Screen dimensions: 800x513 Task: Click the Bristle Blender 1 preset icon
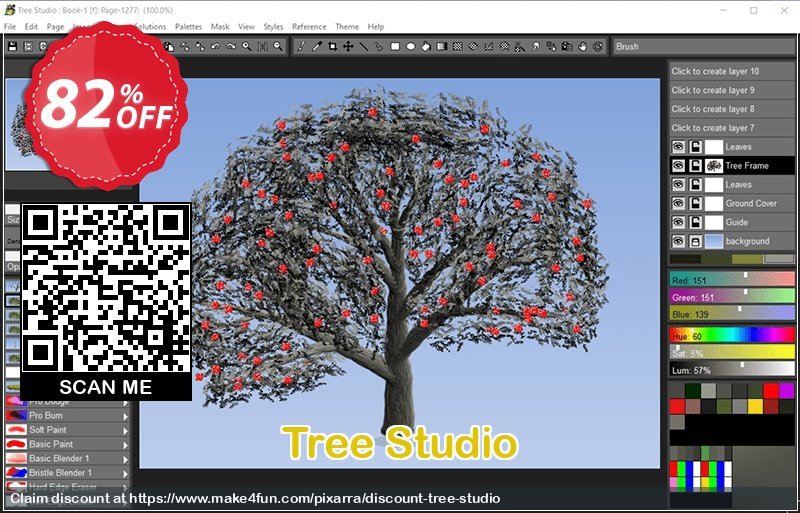[x=16, y=473]
